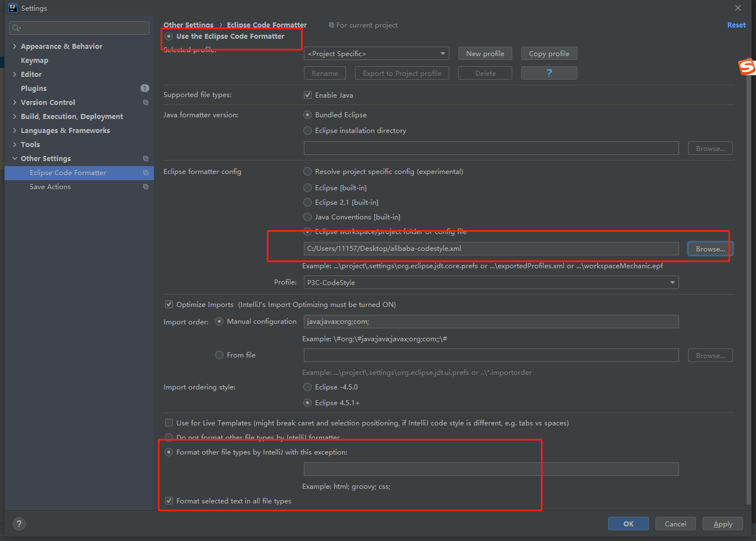
Task: Select Bundled Eclipse radio button
Action: 307,114
